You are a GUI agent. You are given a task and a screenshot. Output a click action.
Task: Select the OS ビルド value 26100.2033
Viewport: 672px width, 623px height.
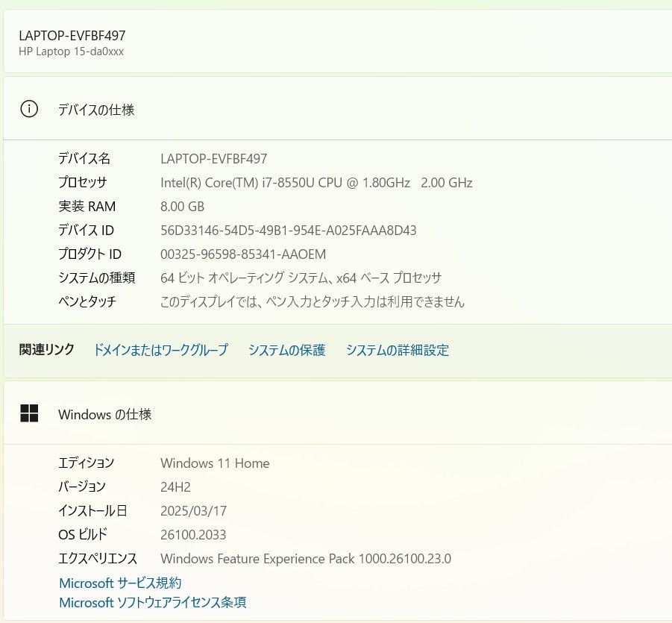click(x=193, y=535)
